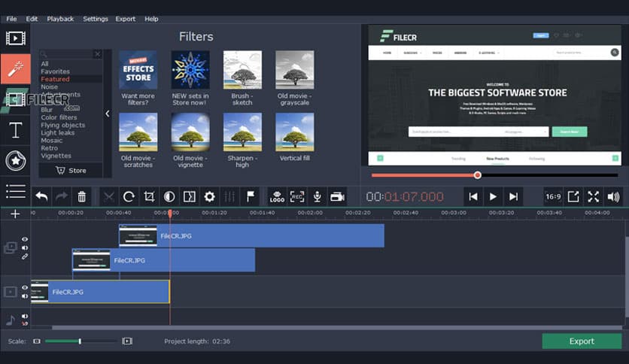629x364 pixels.
Task: Skip to next frame button
Action: (513, 196)
